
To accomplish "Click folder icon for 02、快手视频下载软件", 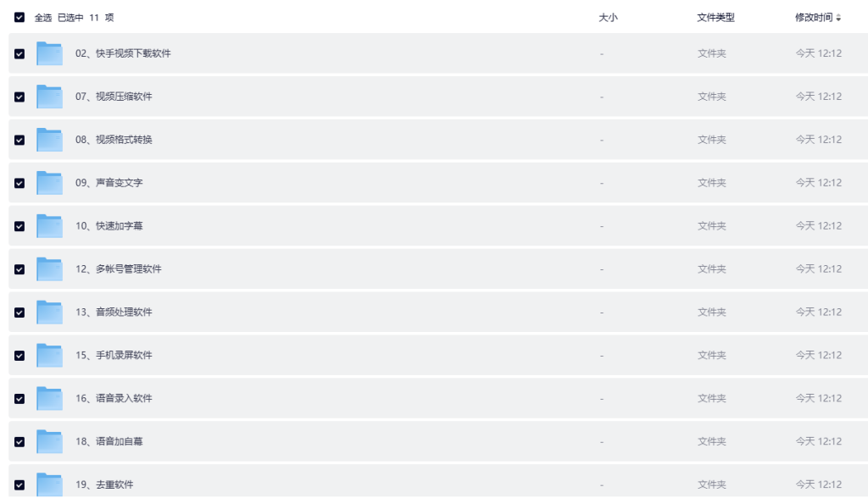I will click(x=49, y=53).
